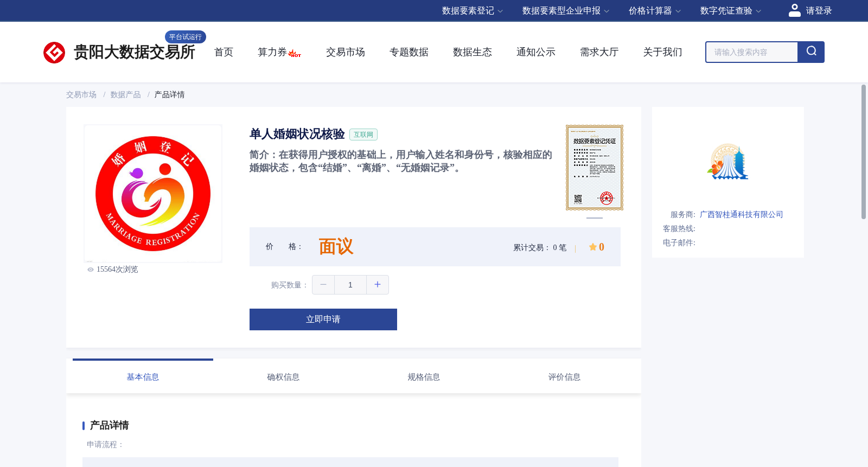Click the 立即申请 button
868x467 pixels.
point(323,319)
